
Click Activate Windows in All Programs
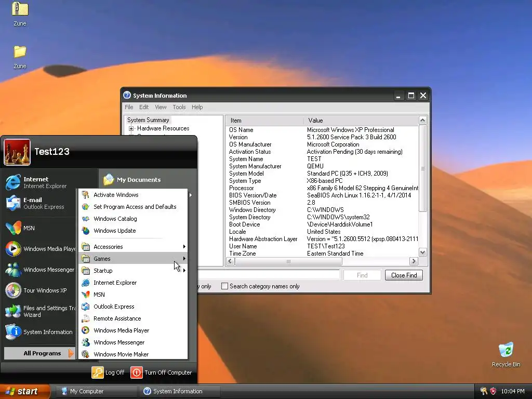pos(133,195)
